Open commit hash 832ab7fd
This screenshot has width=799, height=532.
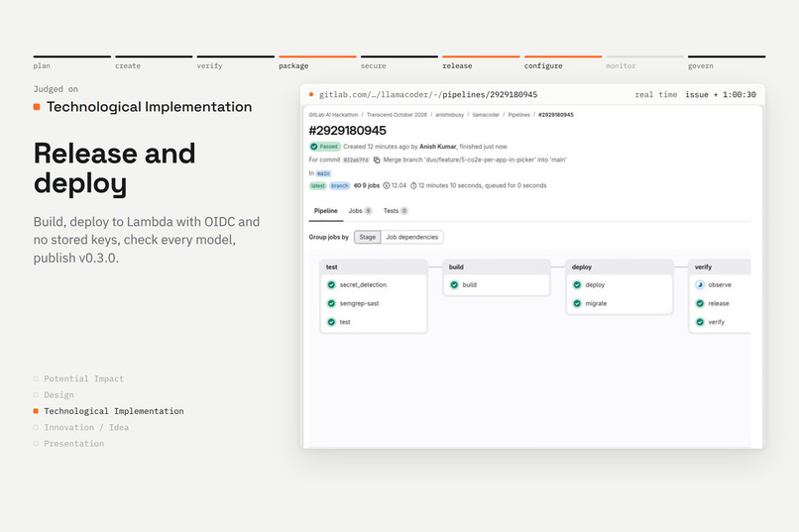(x=356, y=160)
